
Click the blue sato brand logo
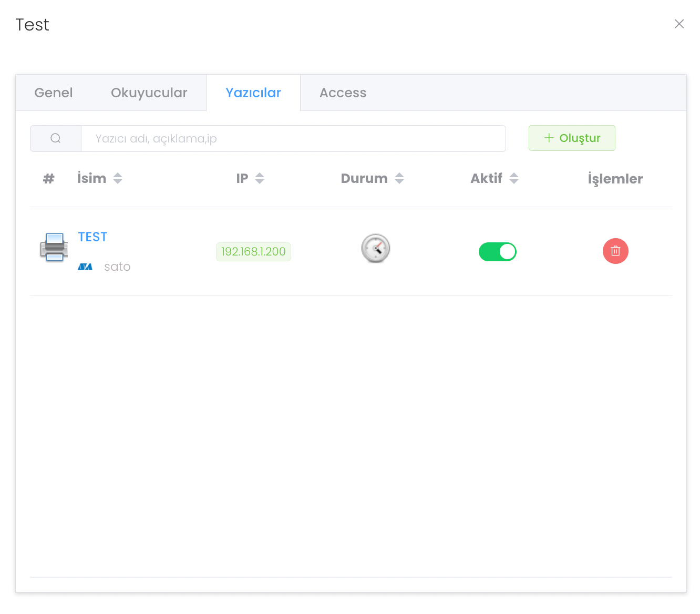point(85,267)
